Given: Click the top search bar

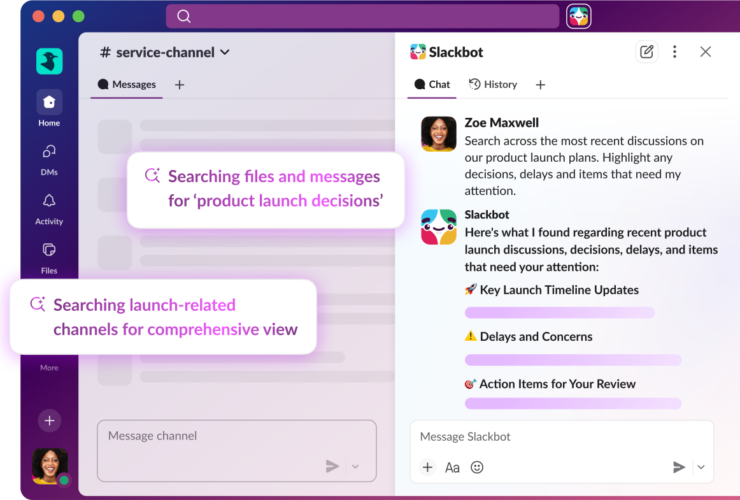Looking at the screenshot, I should (362, 16).
